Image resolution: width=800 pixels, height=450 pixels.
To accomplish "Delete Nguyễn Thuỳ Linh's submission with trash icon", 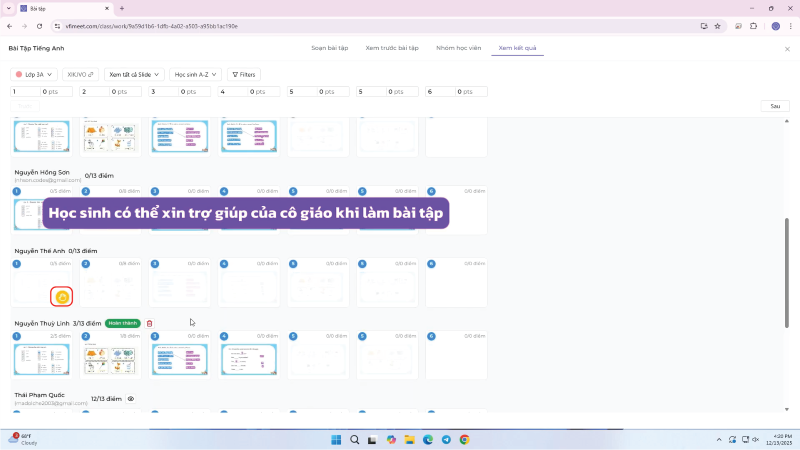I will (150, 323).
